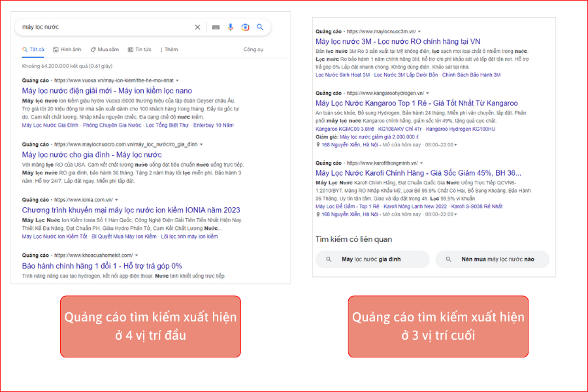Select related search 'Máy lọc nước gia đình'

pyautogui.click(x=372, y=259)
